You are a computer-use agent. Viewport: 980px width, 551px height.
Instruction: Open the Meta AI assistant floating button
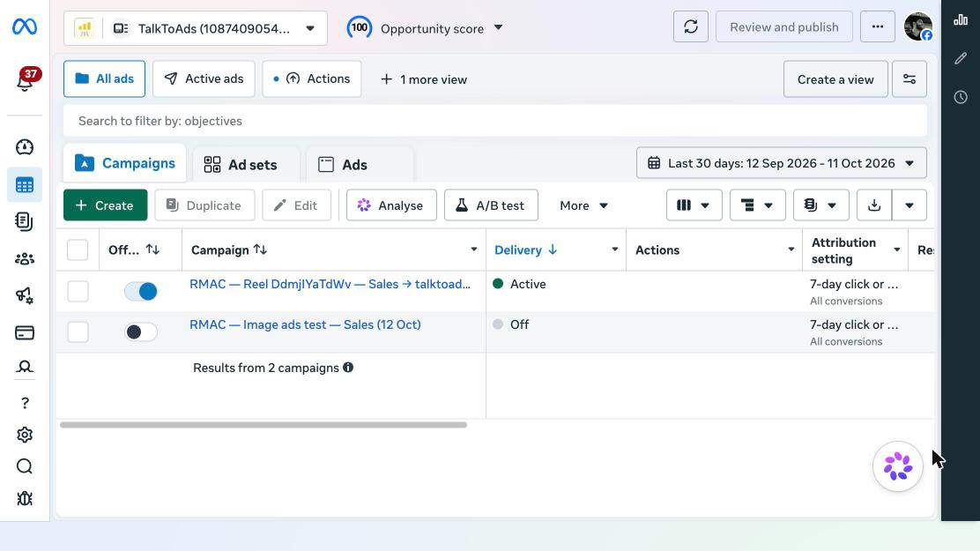point(898,466)
